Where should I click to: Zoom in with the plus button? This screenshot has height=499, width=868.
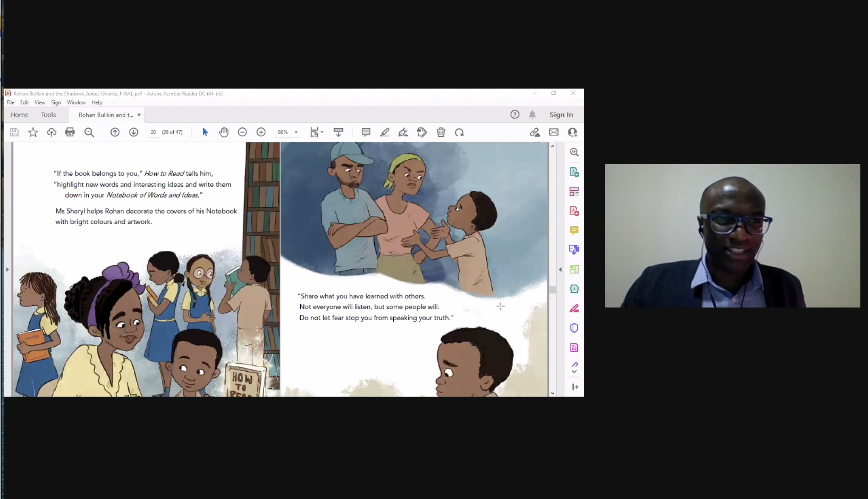[261, 132]
